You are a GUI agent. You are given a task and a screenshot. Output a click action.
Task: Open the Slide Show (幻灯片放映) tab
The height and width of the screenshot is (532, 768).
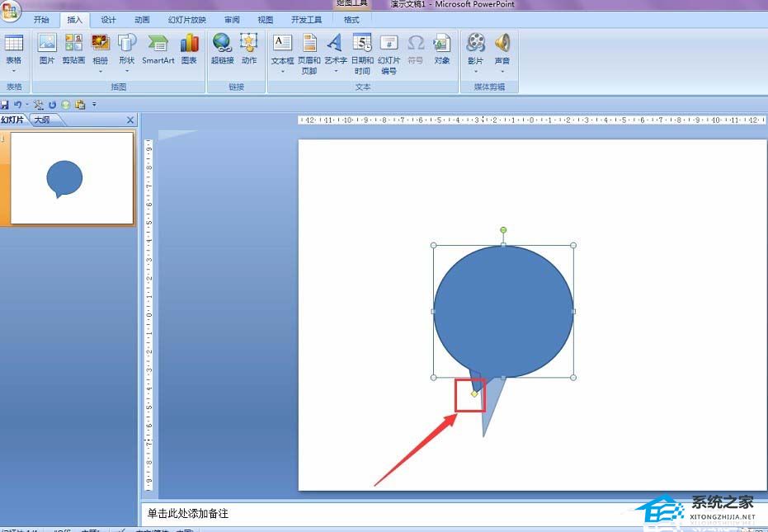[x=187, y=20]
